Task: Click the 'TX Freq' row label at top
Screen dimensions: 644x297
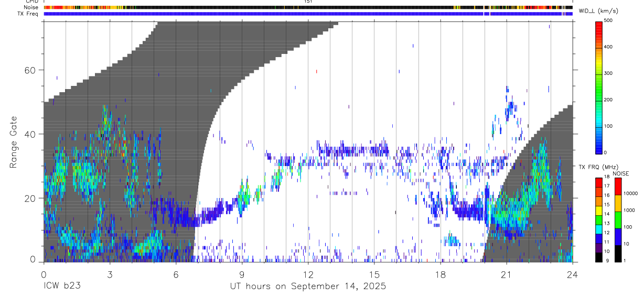Action: click(28, 13)
